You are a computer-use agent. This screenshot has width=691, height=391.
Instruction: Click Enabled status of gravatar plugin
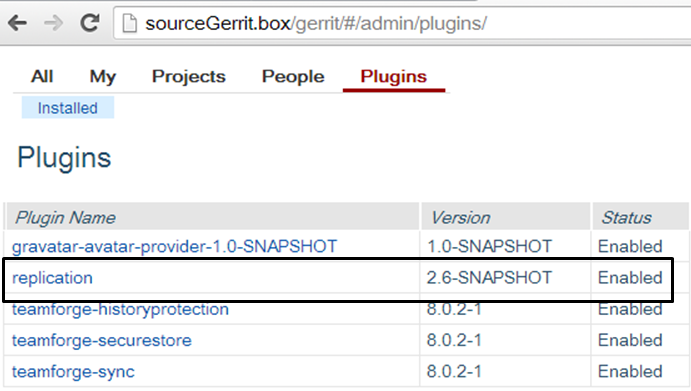630,246
